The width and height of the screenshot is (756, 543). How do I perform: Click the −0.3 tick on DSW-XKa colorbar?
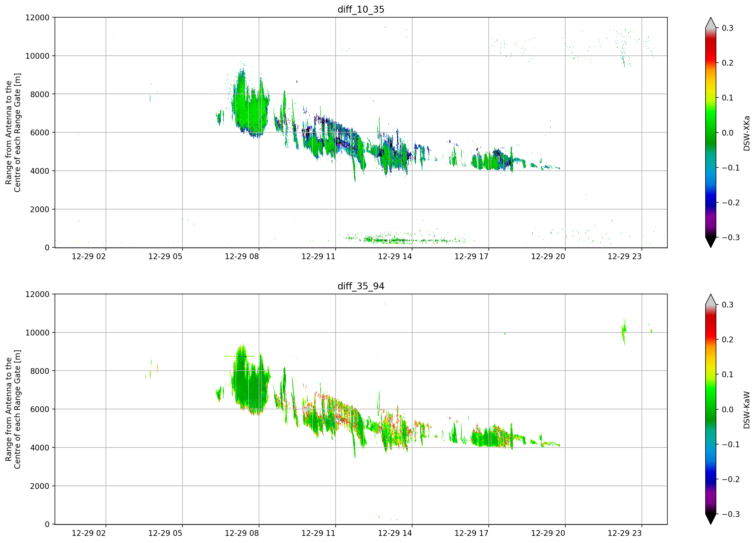(731, 237)
